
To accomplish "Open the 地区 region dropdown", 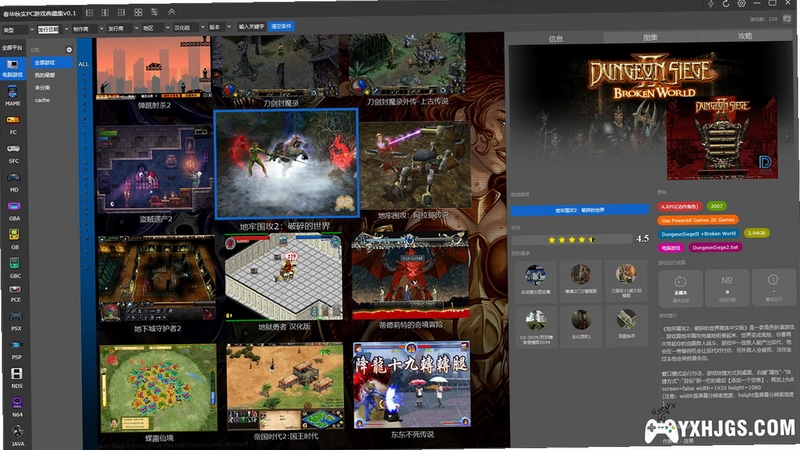I will coord(156,28).
